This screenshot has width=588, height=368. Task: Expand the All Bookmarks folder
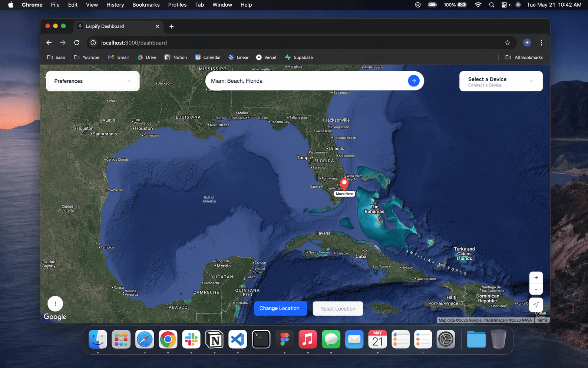click(524, 57)
